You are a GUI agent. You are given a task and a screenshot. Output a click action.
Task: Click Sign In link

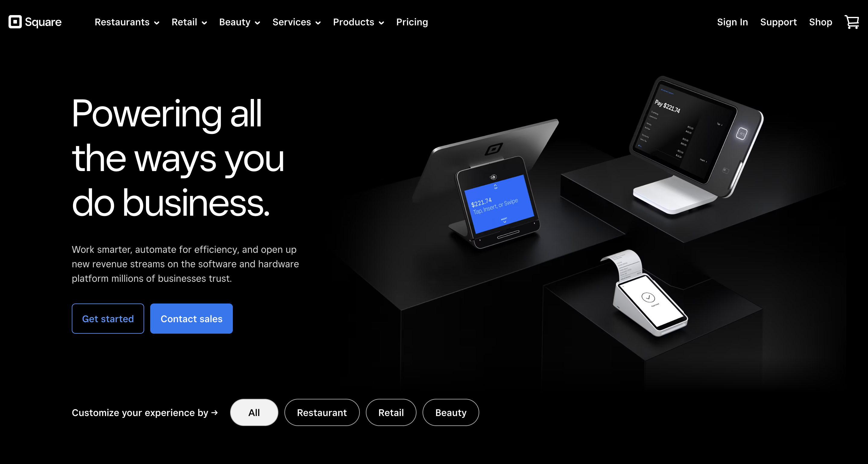[x=732, y=22]
